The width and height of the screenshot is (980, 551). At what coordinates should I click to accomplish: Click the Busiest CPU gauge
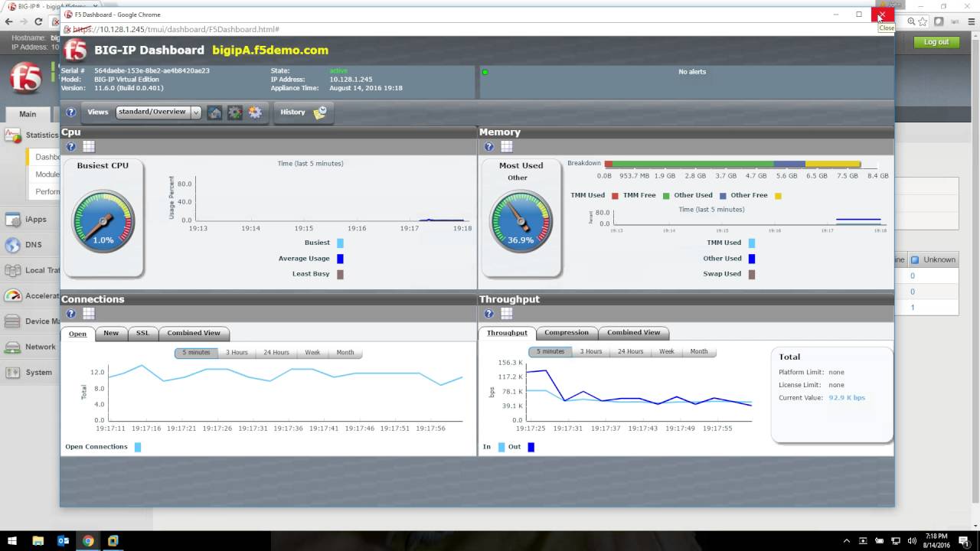pos(103,222)
